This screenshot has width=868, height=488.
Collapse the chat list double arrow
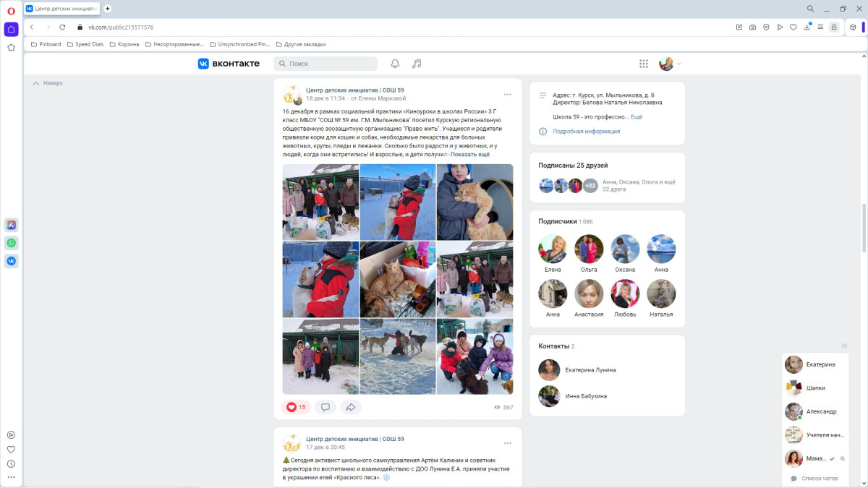844,346
